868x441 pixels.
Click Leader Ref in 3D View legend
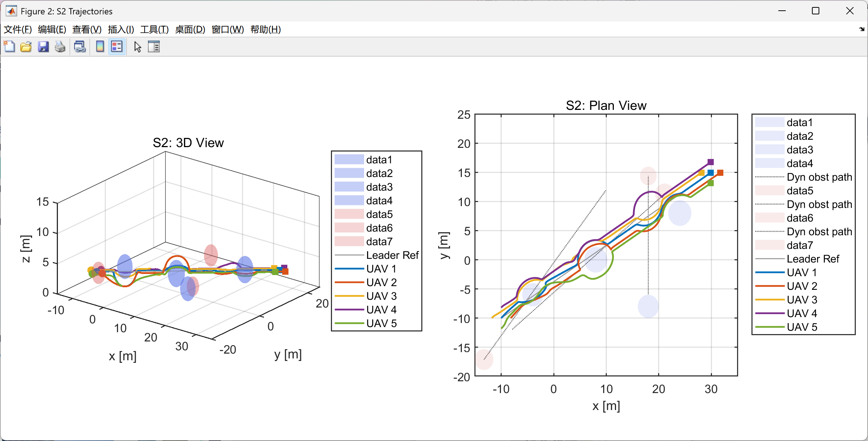pos(392,255)
